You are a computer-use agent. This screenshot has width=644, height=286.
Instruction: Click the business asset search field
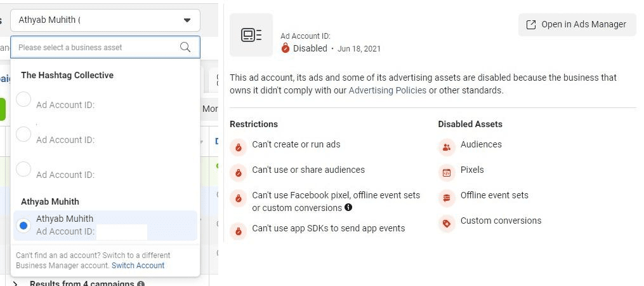click(x=105, y=47)
